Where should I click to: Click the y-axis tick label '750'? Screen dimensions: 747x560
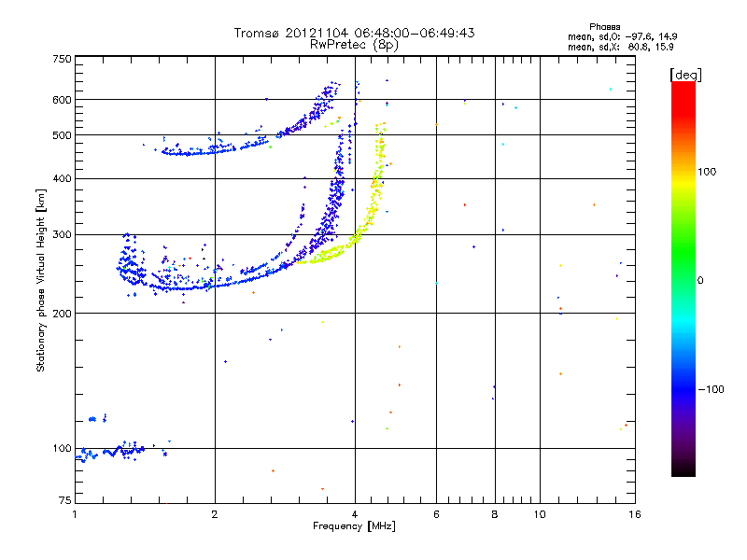point(62,59)
